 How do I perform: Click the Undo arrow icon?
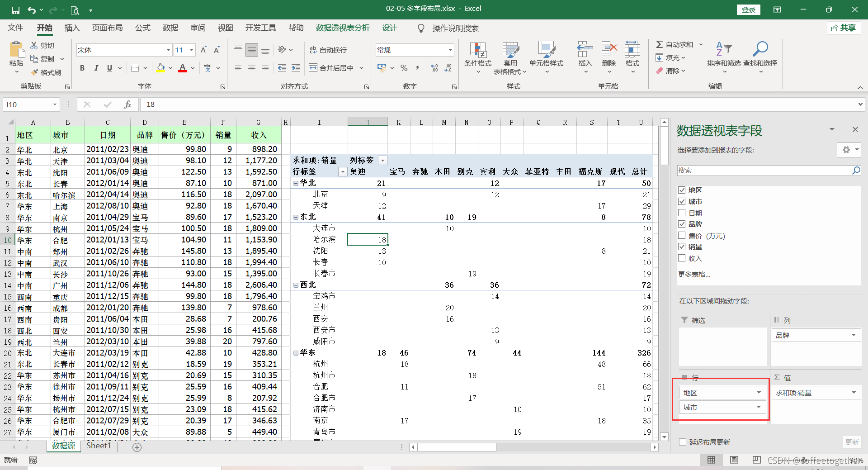tap(31, 9)
